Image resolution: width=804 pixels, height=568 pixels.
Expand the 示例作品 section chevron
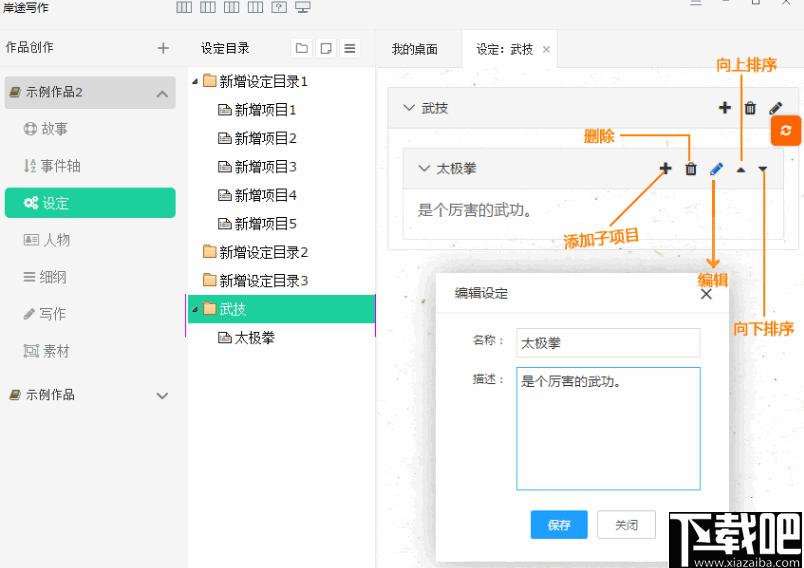point(162,395)
